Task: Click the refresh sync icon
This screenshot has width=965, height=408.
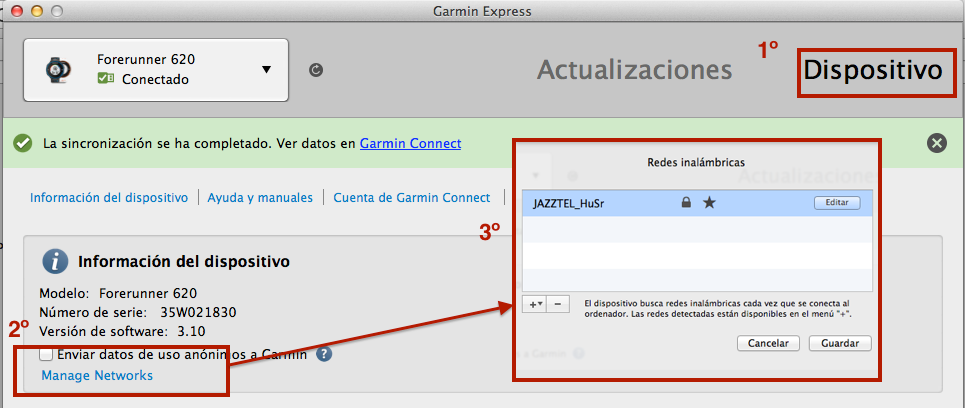Action: pos(316,70)
